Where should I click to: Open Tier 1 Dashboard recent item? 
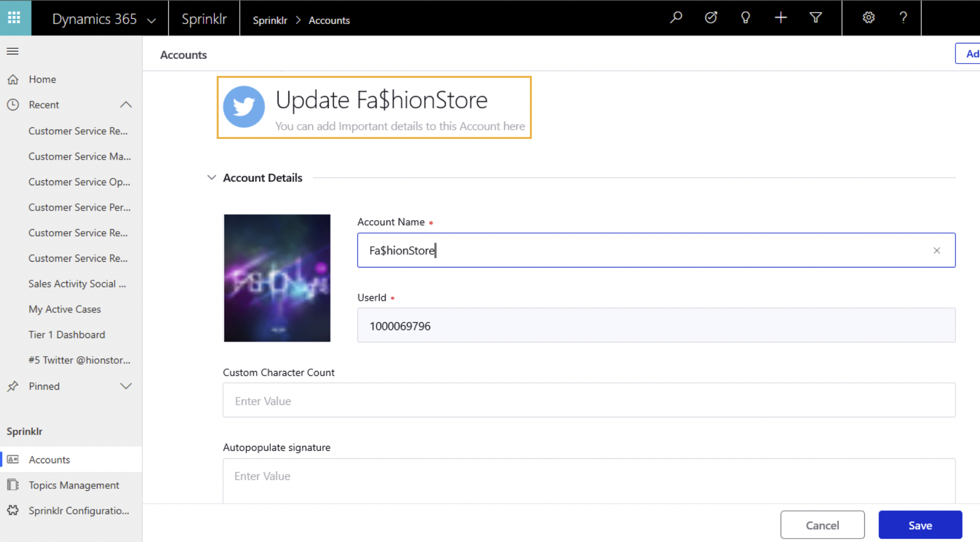(x=67, y=335)
